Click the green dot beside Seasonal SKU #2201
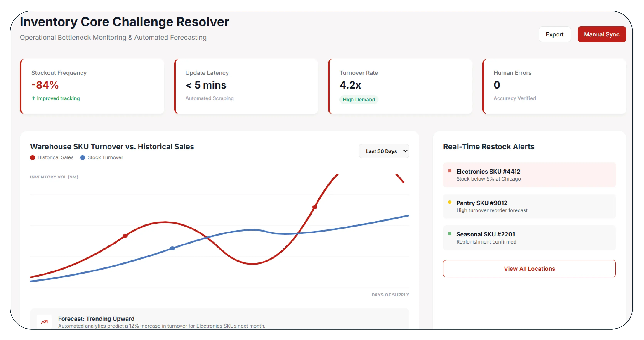644x340 pixels. click(449, 234)
